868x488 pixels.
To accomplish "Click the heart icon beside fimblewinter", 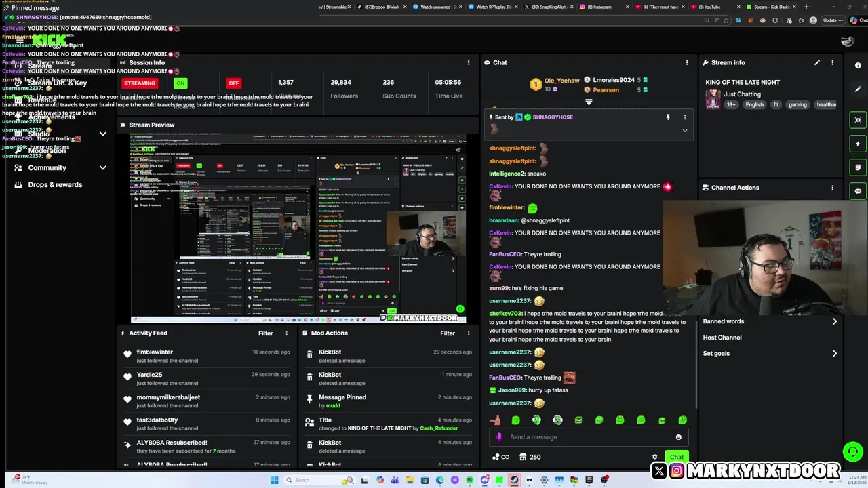I will tap(127, 354).
